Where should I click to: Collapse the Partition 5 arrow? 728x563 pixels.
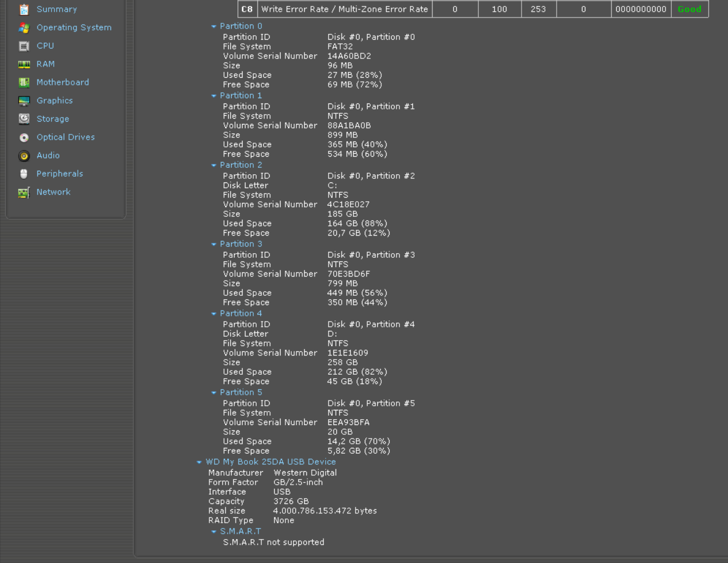[213, 393]
